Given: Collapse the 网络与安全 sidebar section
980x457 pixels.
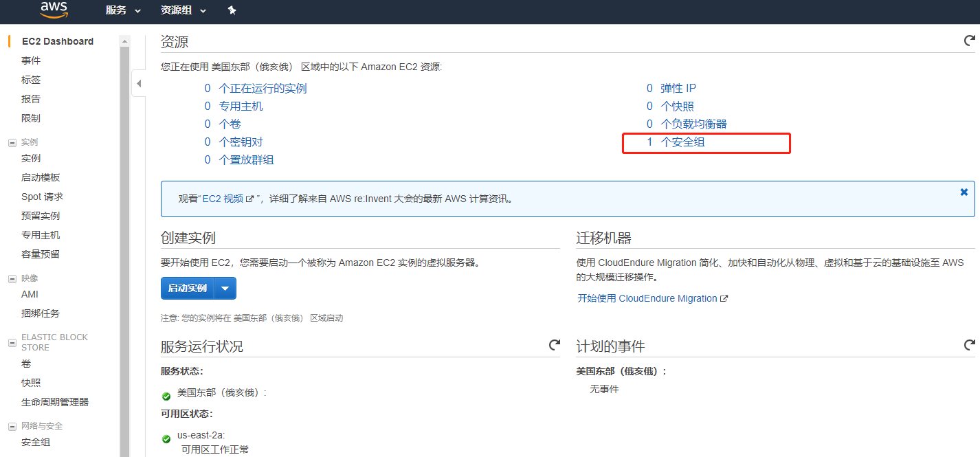Looking at the screenshot, I should pyautogui.click(x=12, y=426).
